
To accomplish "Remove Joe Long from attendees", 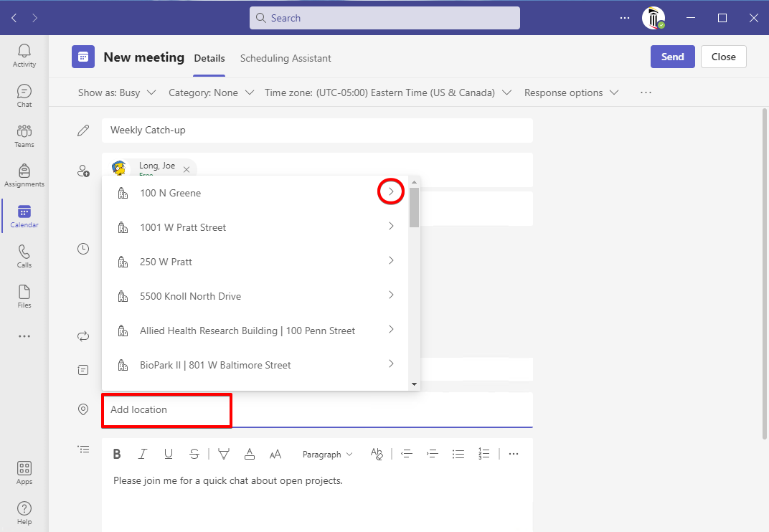I will click(187, 170).
